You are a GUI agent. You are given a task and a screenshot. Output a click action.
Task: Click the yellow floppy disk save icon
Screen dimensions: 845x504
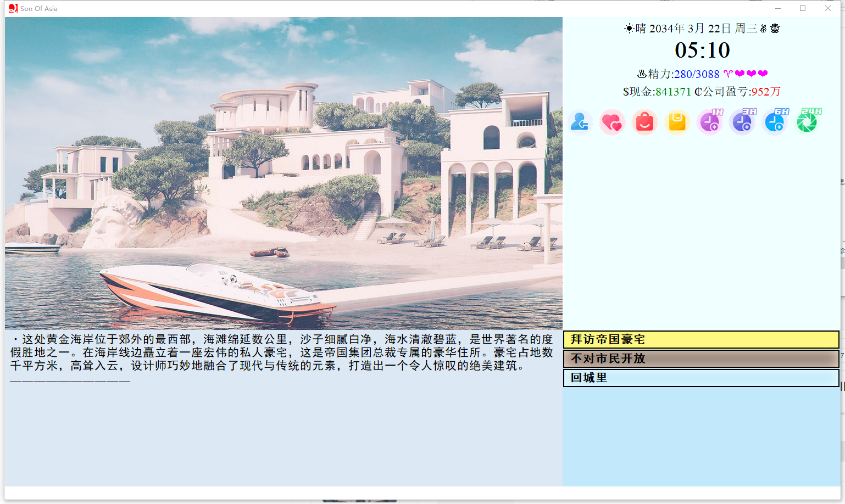point(677,122)
